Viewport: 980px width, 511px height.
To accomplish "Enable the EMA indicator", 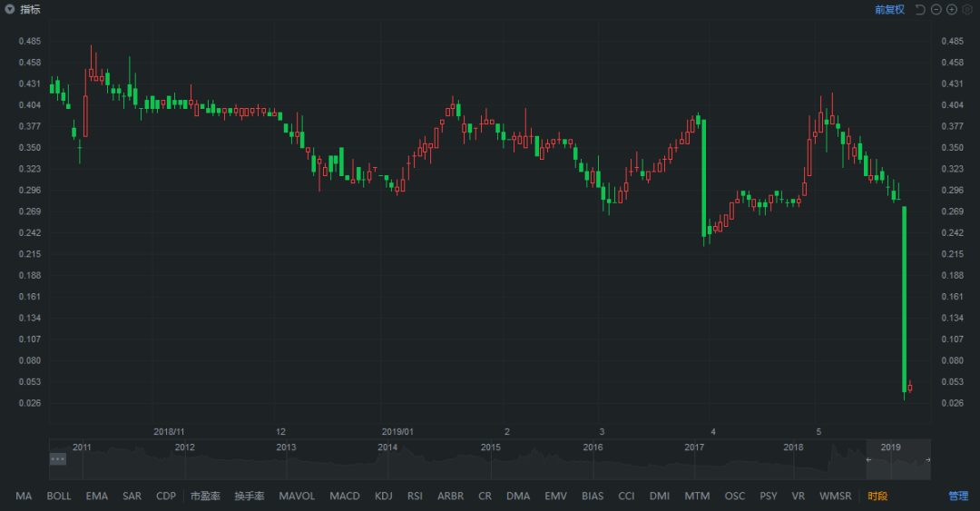I will tap(97, 496).
